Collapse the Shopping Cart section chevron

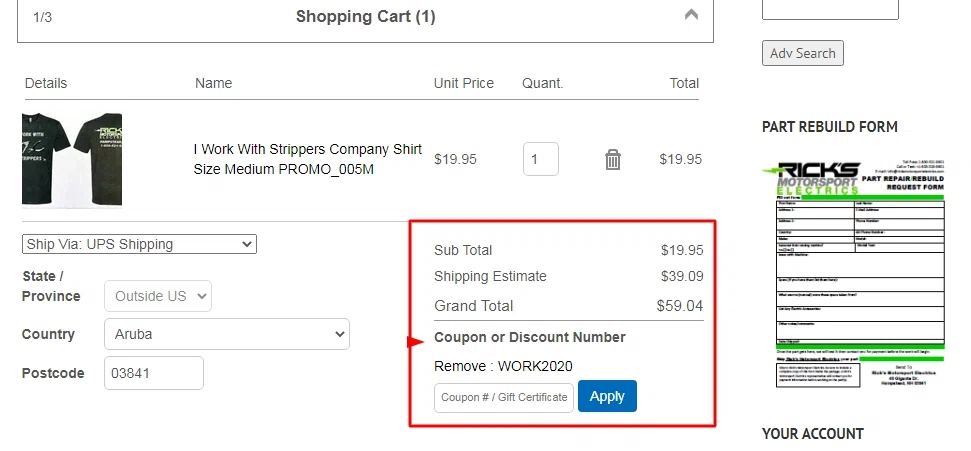click(x=691, y=14)
